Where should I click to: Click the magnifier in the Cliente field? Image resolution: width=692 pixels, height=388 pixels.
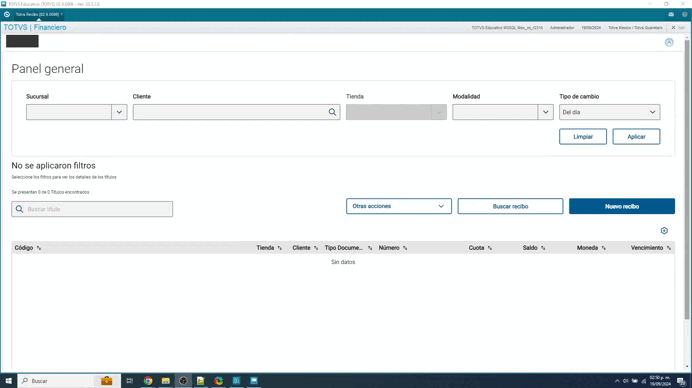pos(332,112)
